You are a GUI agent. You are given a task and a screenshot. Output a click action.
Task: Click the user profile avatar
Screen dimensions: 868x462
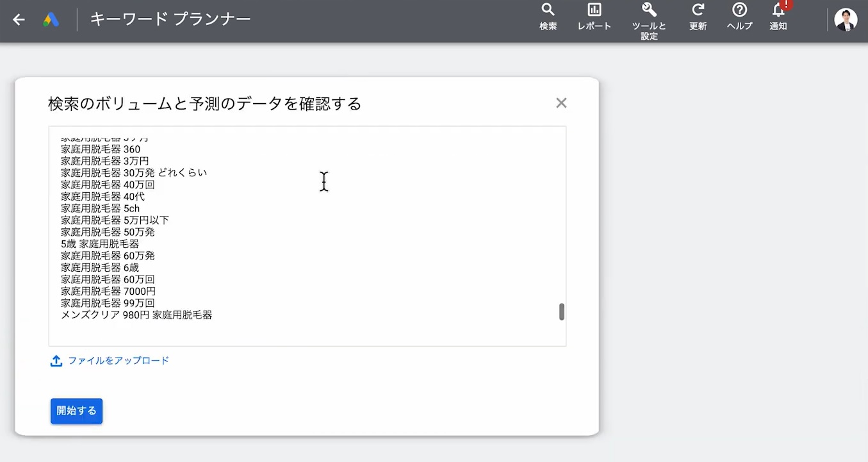846,20
